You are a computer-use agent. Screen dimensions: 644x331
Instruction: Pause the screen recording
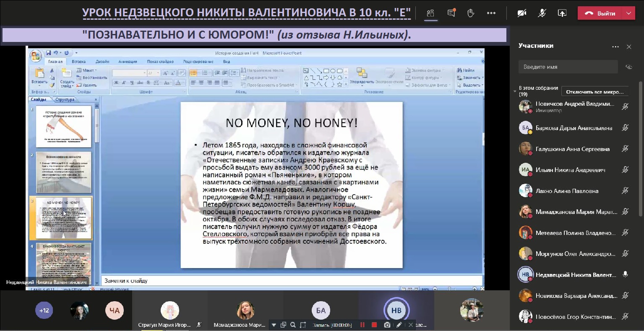[362, 325]
